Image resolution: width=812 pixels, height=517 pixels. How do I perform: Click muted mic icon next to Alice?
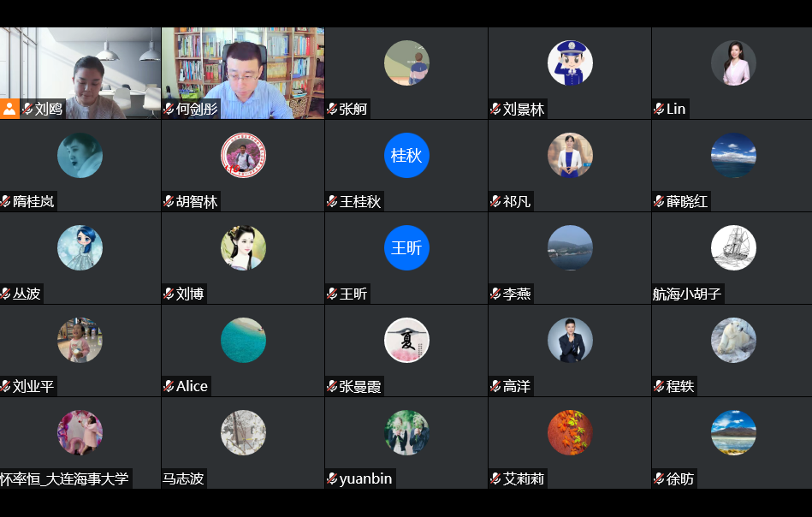point(169,386)
